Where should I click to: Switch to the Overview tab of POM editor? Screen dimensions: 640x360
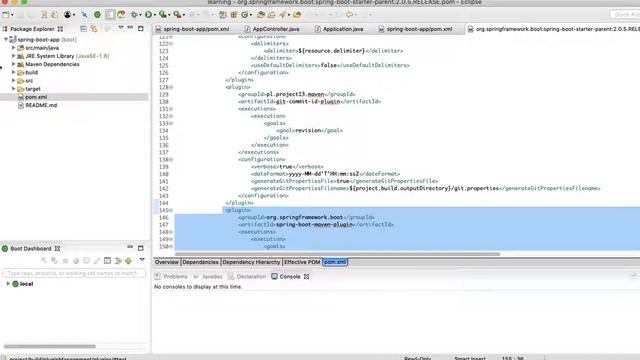(x=167, y=262)
